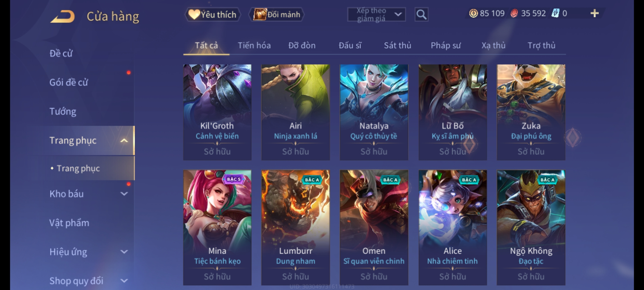The height and width of the screenshot is (290, 644).
Task: Expand the Hiệu ứng sidebar section
Action: tap(124, 252)
